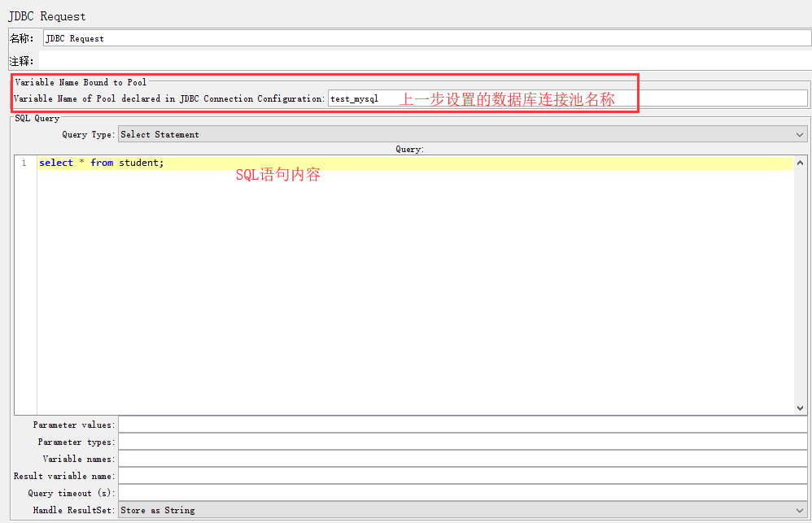
Task: Click the query editor scrollbar up arrow
Action: (800, 161)
